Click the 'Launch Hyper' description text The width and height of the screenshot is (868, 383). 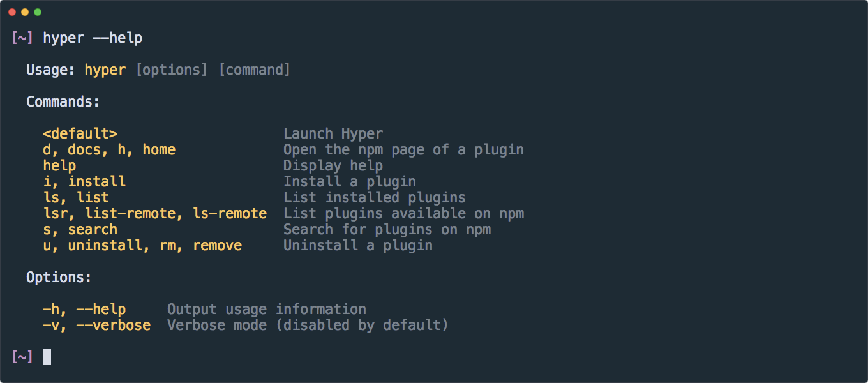pyautogui.click(x=333, y=133)
